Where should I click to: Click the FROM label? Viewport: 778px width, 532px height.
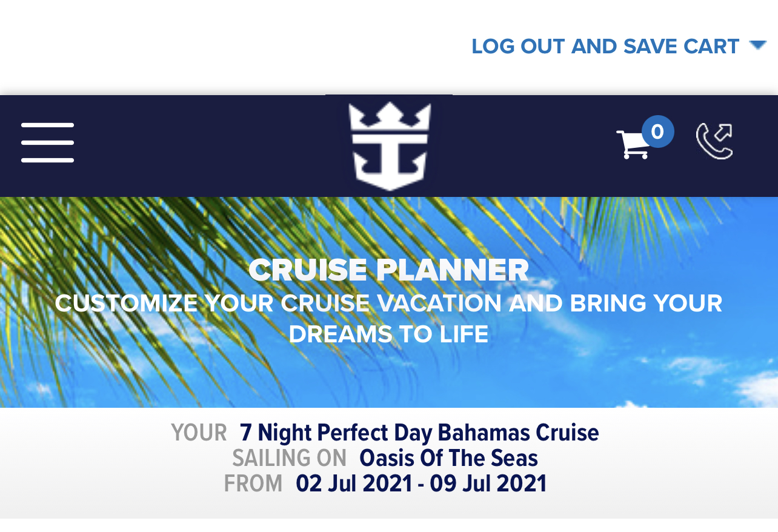pyautogui.click(x=253, y=484)
